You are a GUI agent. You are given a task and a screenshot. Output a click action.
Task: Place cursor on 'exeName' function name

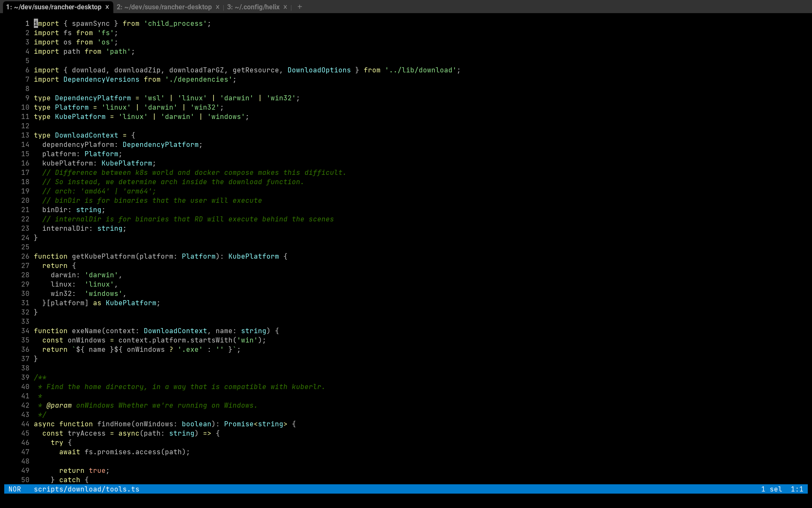[86, 331]
